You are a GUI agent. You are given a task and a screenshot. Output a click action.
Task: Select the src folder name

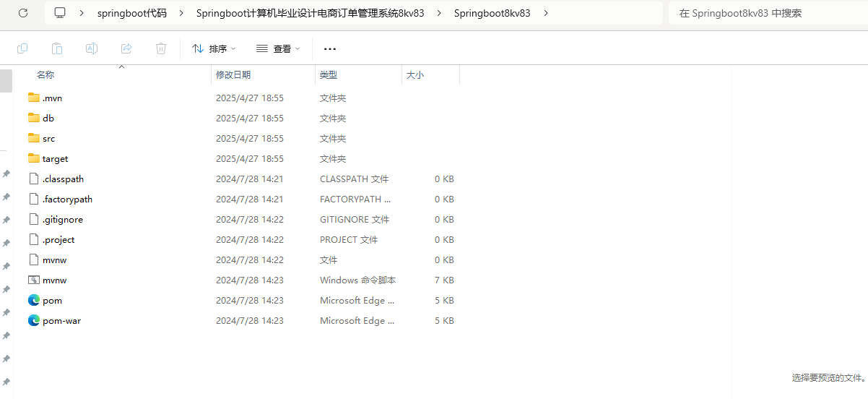[x=48, y=138]
